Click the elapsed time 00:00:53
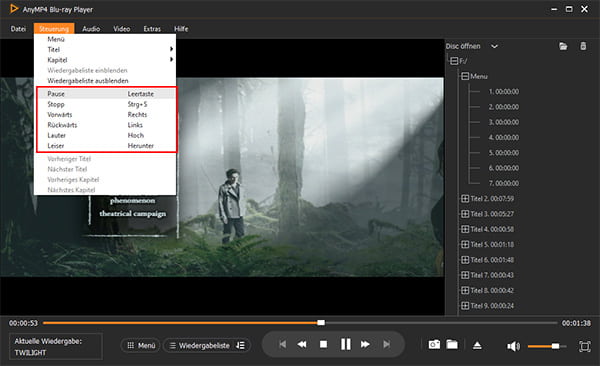 [x=23, y=323]
